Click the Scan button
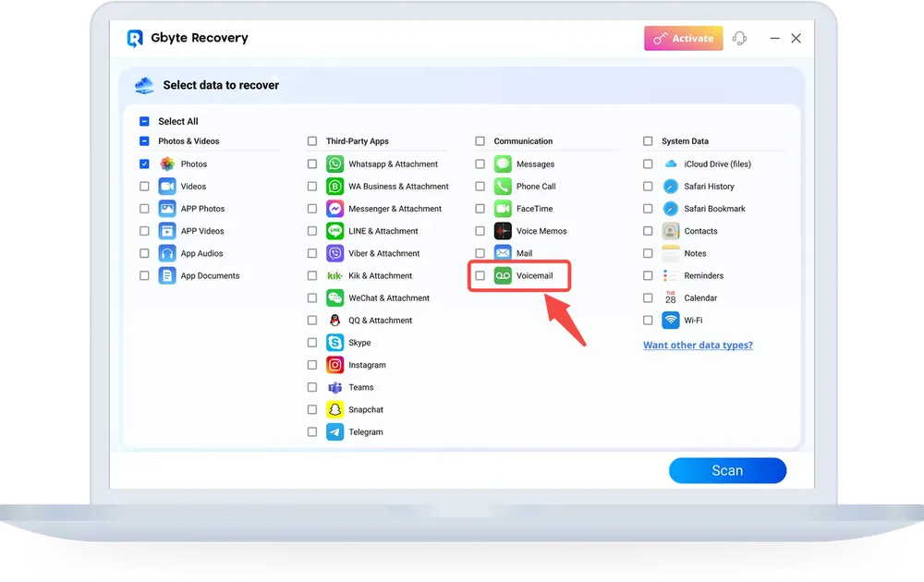The image size is (924, 582). tap(727, 470)
